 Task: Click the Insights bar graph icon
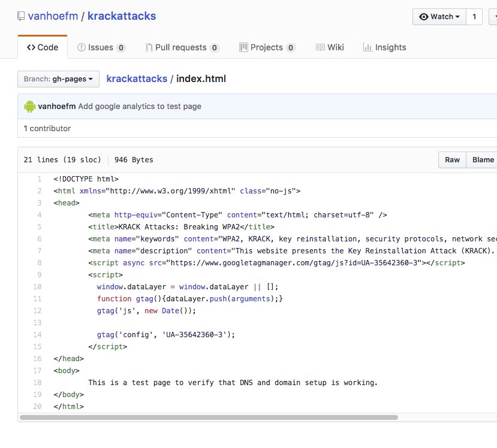pyautogui.click(x=368, y=47)
